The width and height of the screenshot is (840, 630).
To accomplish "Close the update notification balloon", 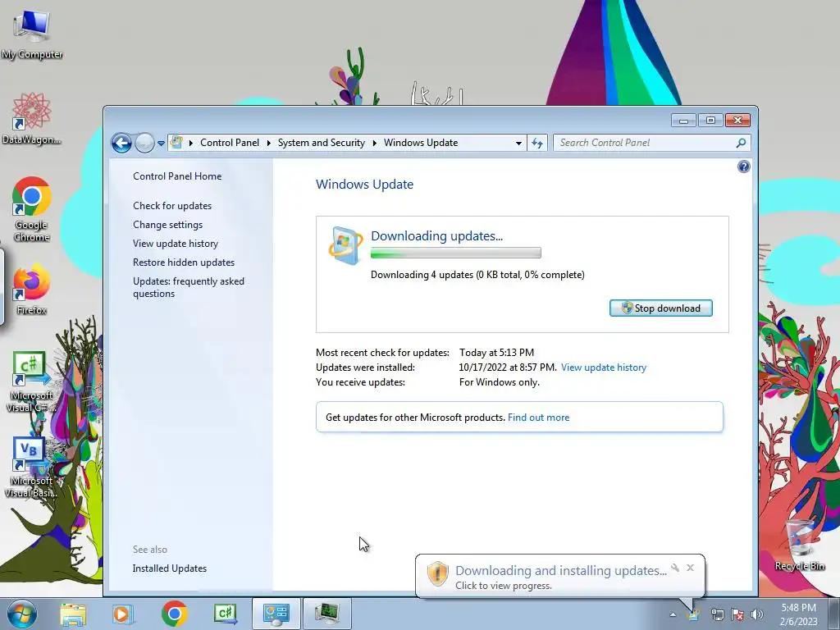I will pos(690,568).
